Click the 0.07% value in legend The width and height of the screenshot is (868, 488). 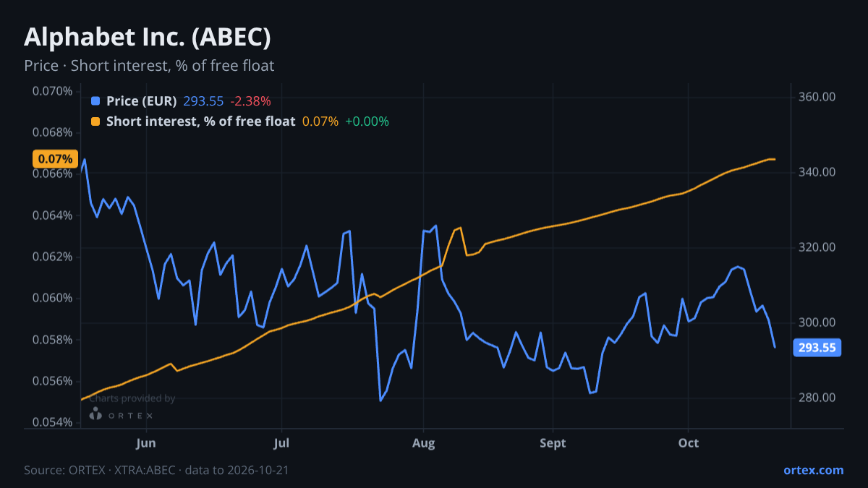pos(320,121)
